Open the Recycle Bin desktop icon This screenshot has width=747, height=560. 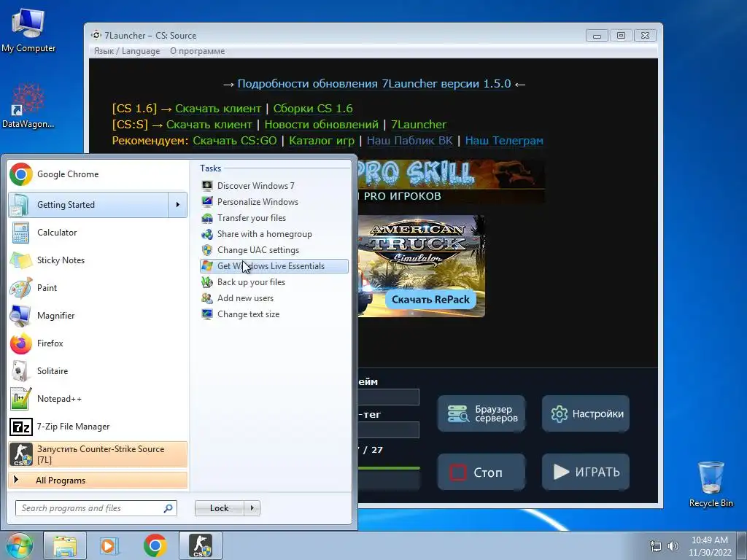click(x=711, y=484)
